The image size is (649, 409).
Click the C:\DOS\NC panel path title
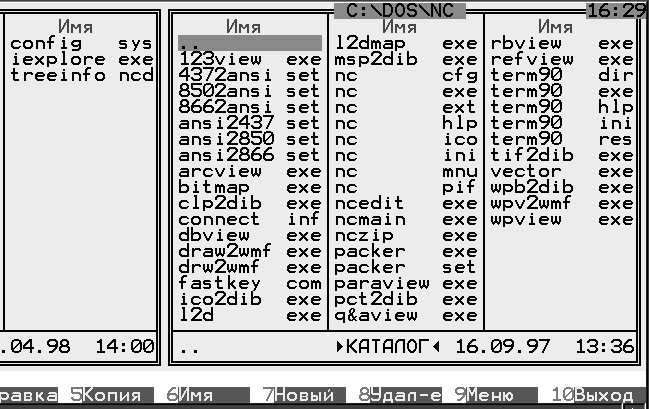coord(400,11)
